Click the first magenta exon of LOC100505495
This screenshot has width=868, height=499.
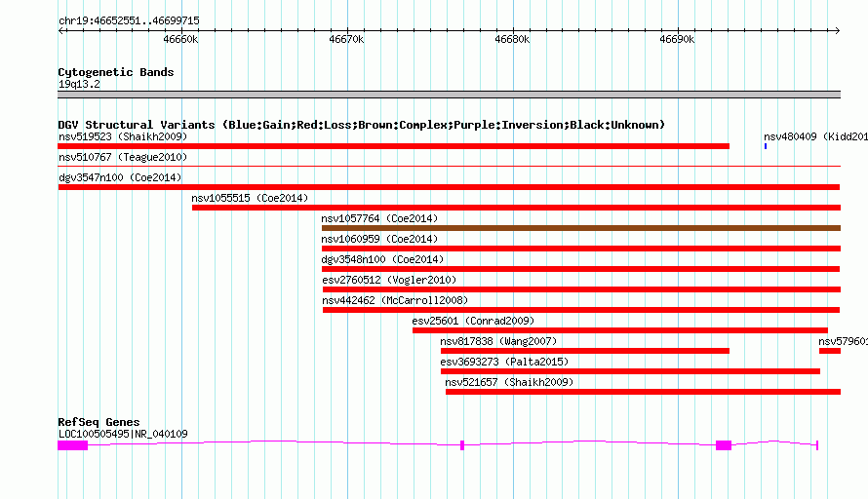click(72, 445)
